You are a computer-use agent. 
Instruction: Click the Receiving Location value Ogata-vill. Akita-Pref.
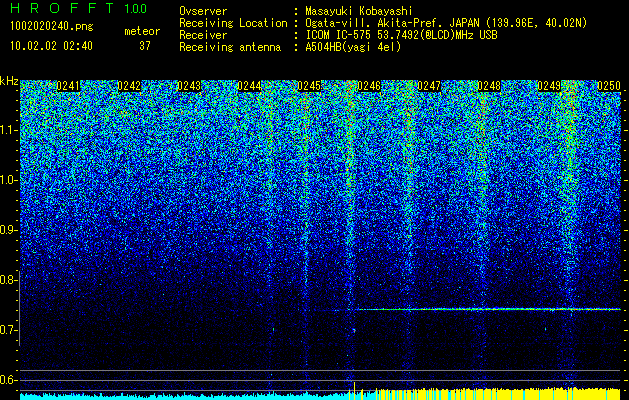pyautogui.click(x=373, y=23)
